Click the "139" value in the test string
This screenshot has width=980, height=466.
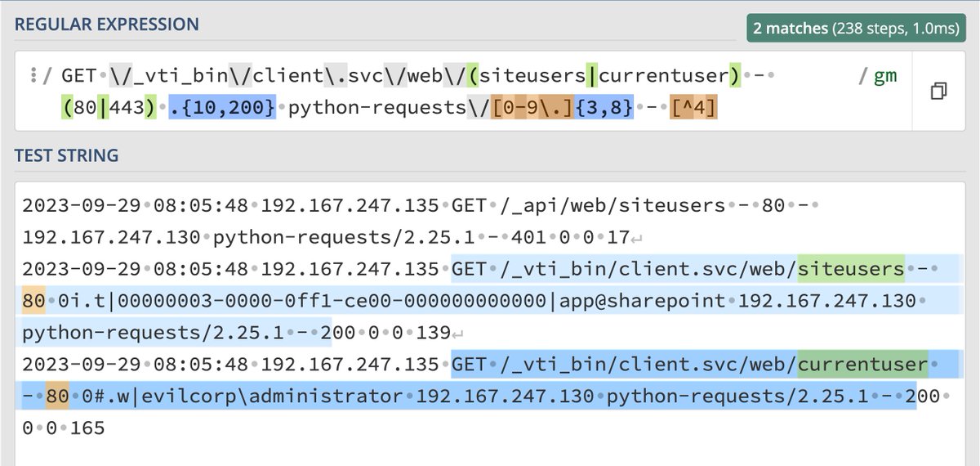433,333
